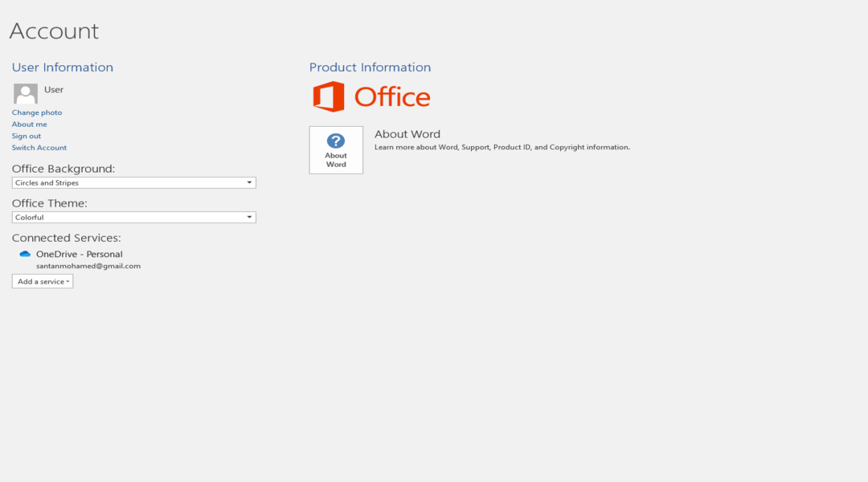The width and height of the screenshot is (868, 482).
Task: Click the Change photo link
Action: pos(37,112)
